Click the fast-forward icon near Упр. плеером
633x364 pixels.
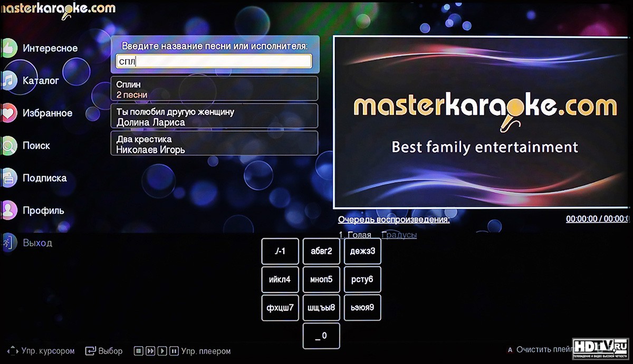point(150,351)
